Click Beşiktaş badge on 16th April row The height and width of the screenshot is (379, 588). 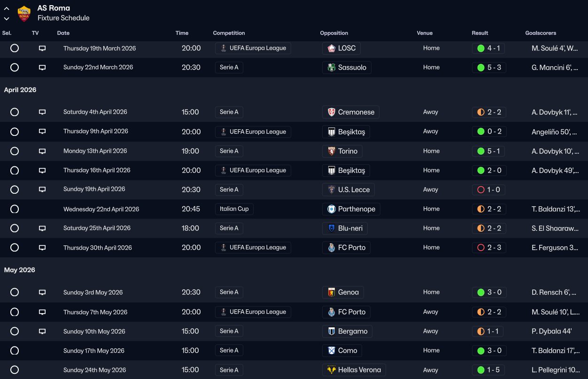pyautogui.click(x=332, y=170)
